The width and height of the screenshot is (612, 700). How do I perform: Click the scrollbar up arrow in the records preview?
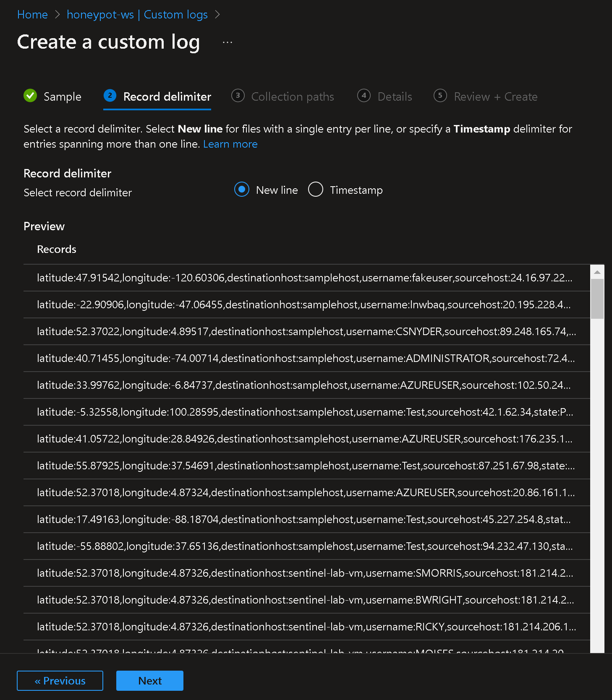(x=596, y=272)
